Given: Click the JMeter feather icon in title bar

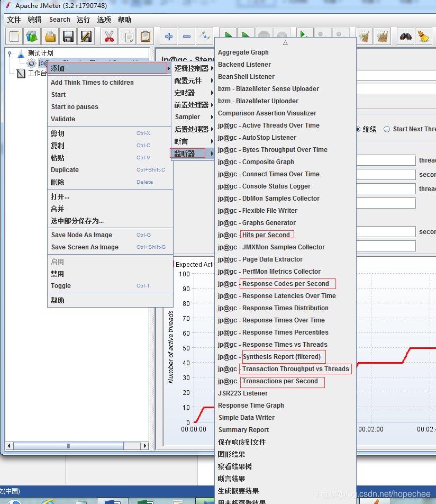Looking at the screenshot, I should click(8, 5).
